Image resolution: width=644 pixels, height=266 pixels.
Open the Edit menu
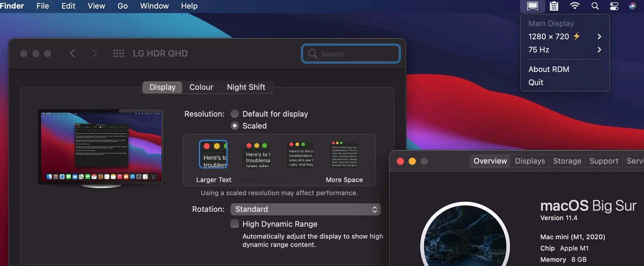pyautogui.click(x=68, y=6)
